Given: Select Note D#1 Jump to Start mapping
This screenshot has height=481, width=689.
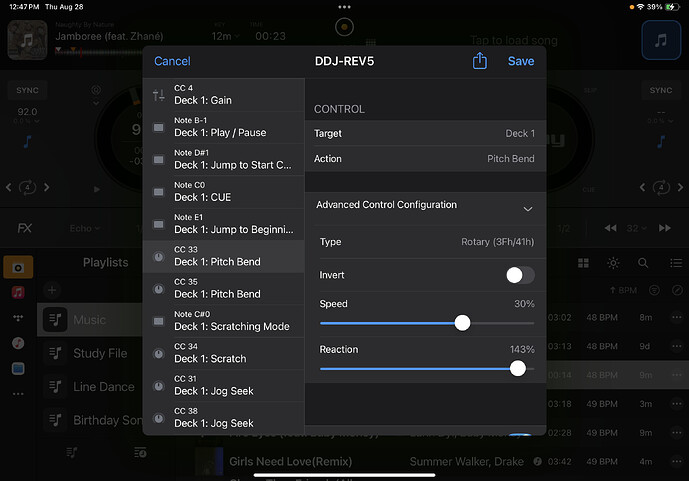Looking at the screenshot, I should point(224,159).
